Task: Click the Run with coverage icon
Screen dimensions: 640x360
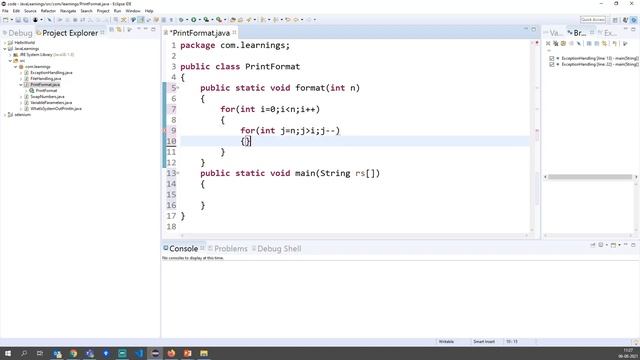Action: click(x=206, y=20)
